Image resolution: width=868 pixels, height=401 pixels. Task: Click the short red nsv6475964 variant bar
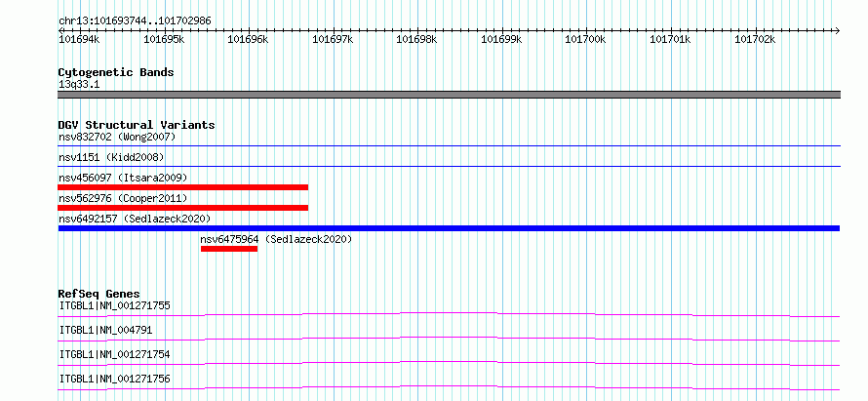click(229, 249)
